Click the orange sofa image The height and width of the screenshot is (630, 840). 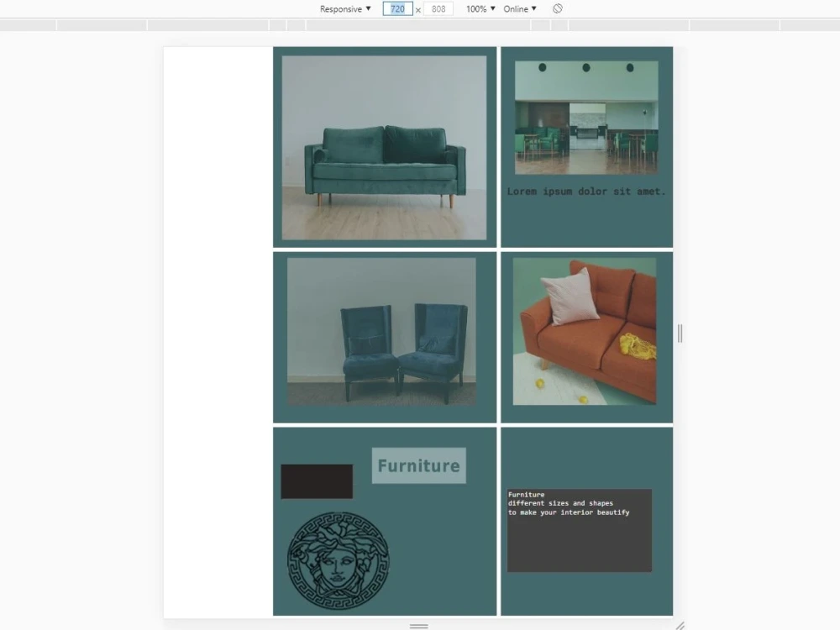585,331
